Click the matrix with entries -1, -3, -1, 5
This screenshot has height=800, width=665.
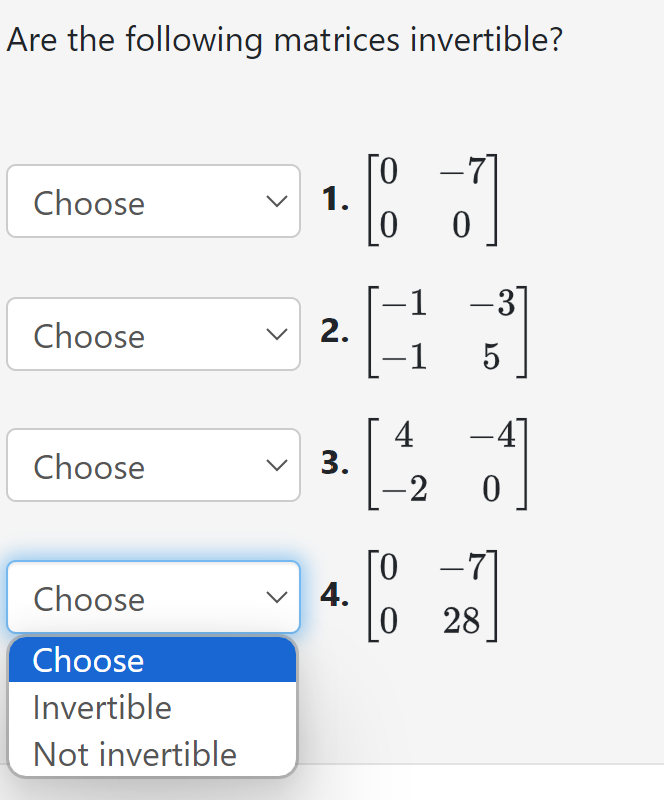click(x=448, y=332)
